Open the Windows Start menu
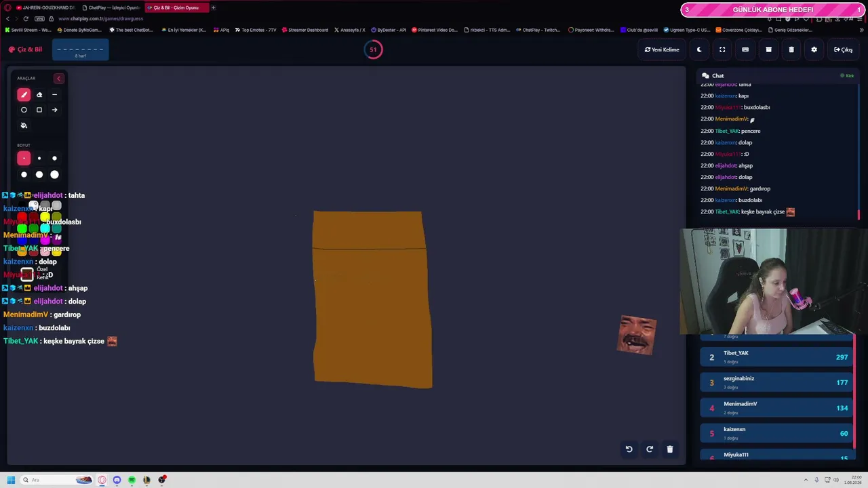This screenshot has width=868, height=488. tap(11, 480)
